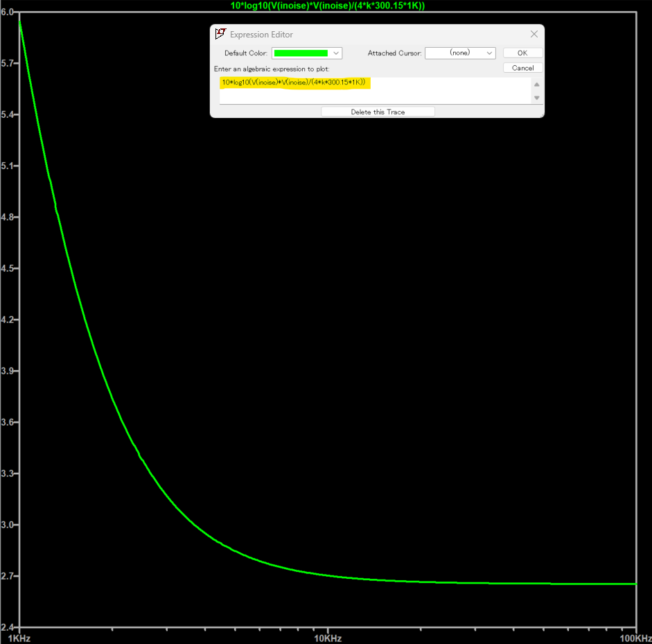Image resolution: width=652 pixels, height=644 pixels.
Task: Click the Delete this Trace button
Action: click(x=378, y=112)
